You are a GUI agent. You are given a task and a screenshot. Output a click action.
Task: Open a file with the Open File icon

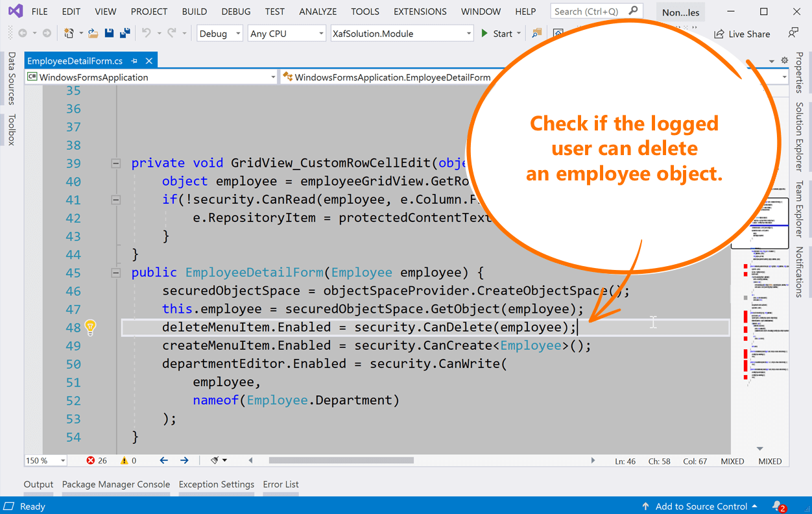pos(93,33)
